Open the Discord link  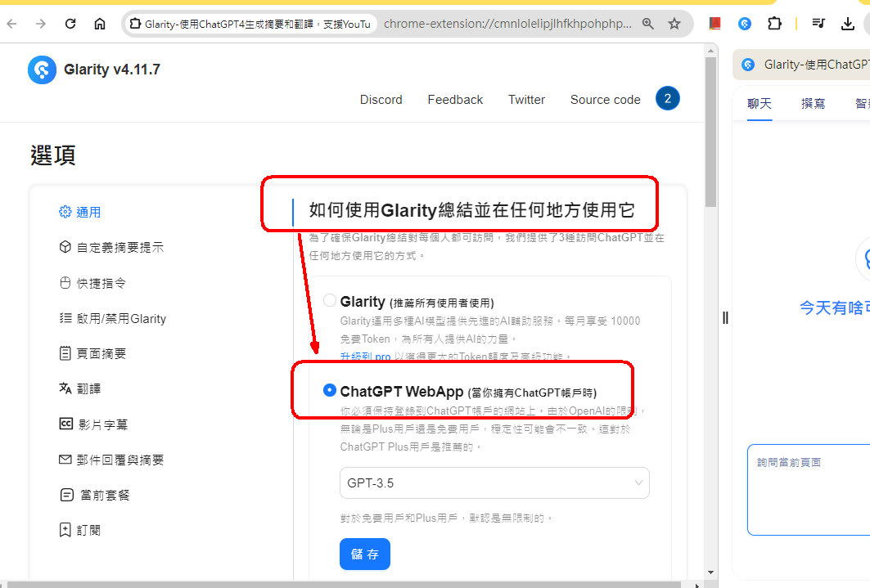click(x=381, y=100)
